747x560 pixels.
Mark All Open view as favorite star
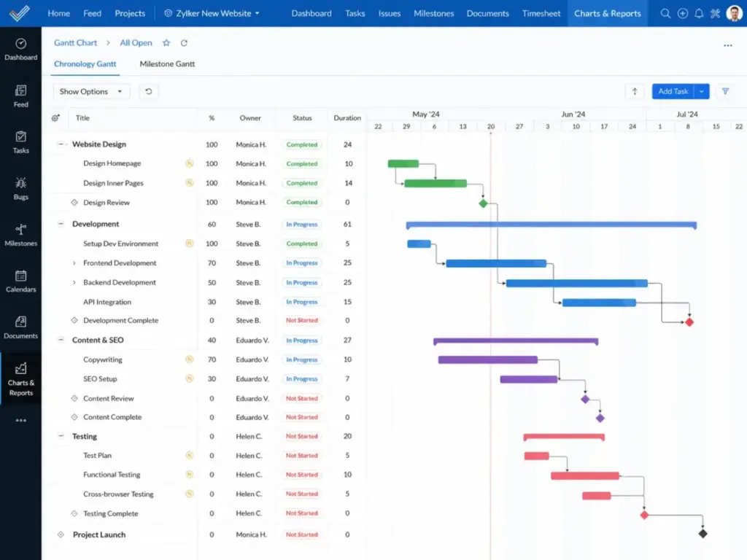(x=166, y=43)
